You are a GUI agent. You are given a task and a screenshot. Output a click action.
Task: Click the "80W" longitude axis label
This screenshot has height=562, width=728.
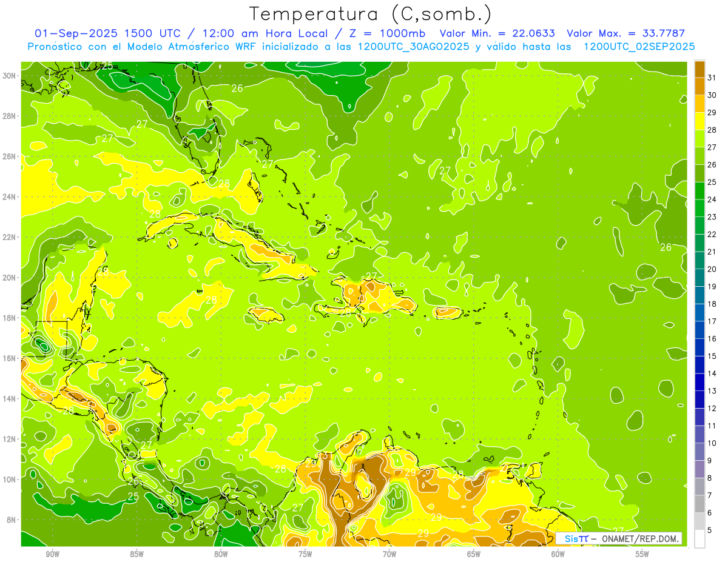221,554
